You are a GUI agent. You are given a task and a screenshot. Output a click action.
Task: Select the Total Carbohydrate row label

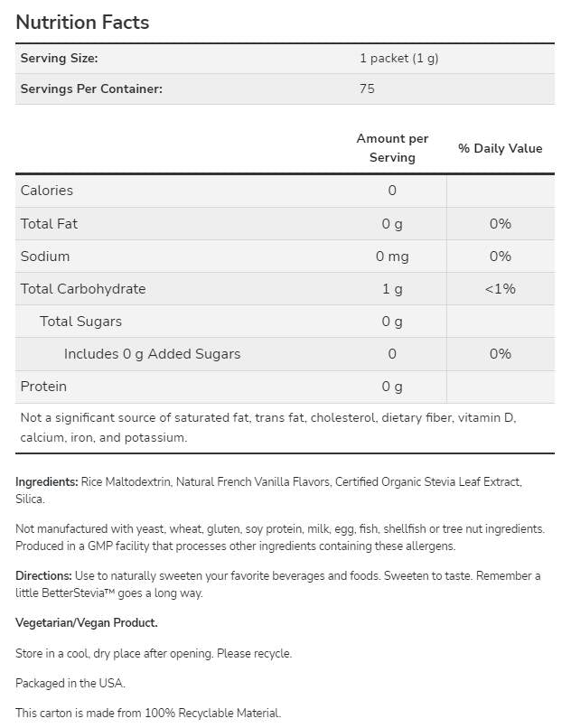tap(83, 289)
